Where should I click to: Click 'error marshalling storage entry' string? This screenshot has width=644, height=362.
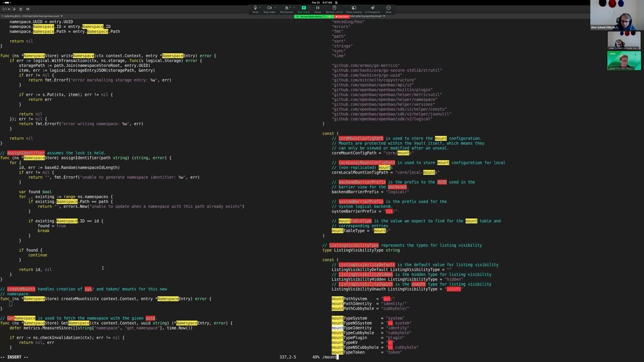pos(108,80)
